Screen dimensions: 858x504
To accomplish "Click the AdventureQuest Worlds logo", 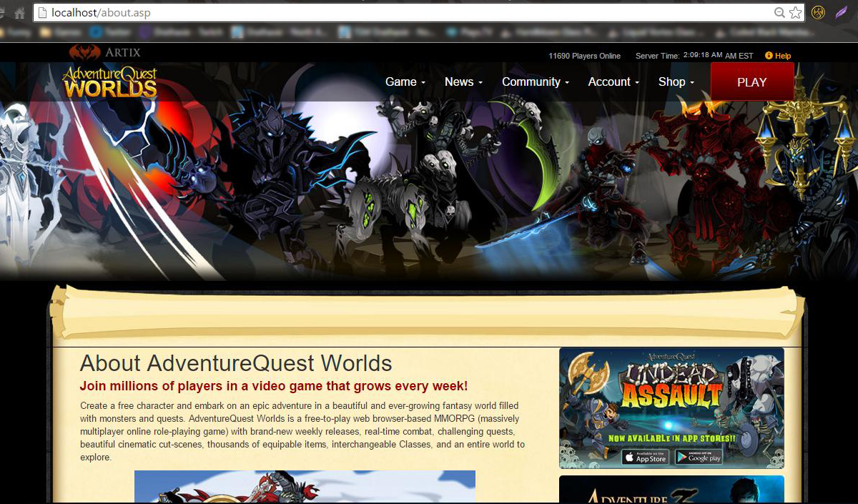I will tap(109, 82).
